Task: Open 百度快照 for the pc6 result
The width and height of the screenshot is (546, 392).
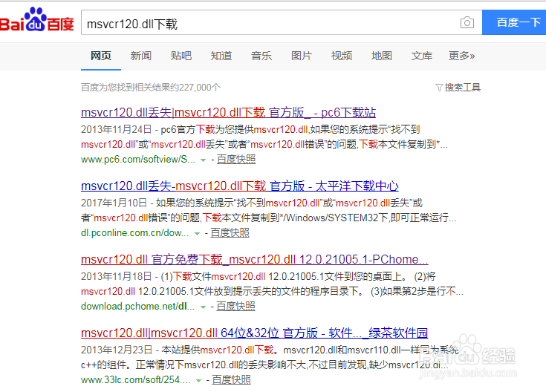Action: pyautogui.click(x=236, y=160)
